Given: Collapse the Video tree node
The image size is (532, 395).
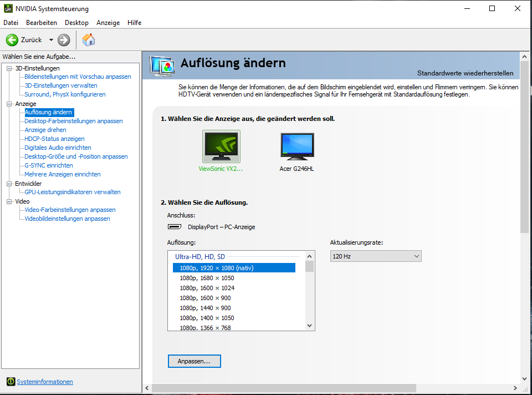Looking at the screenshot, I should (9, 201).
